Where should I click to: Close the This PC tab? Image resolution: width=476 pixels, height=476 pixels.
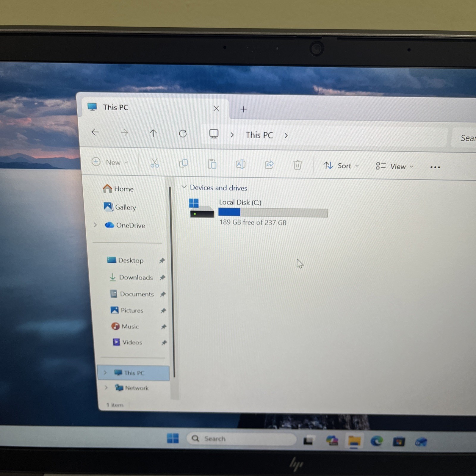216,109
